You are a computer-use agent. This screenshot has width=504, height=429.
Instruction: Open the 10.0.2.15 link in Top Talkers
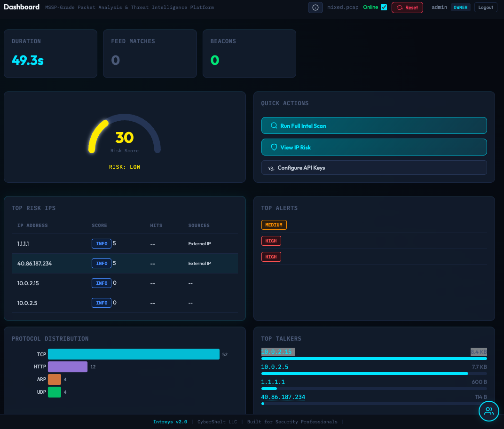277,351
